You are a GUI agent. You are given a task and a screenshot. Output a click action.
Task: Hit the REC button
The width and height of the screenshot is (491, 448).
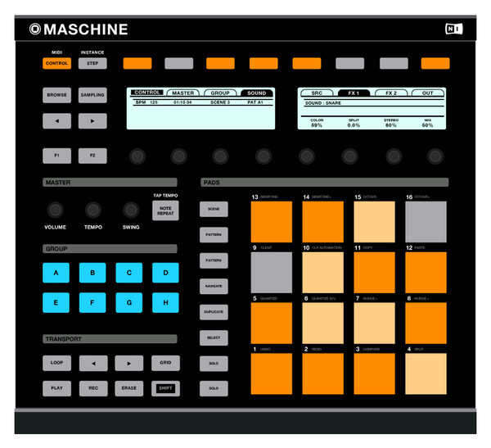93,388
